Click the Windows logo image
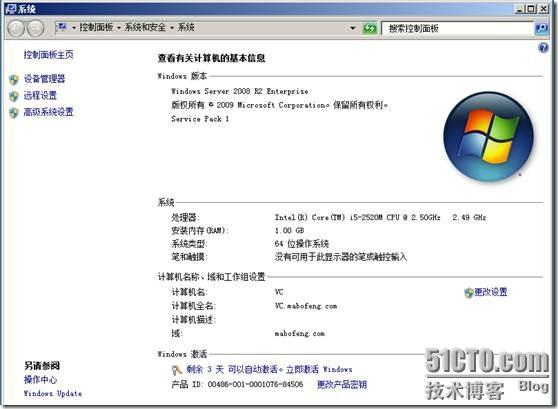Viewport: 558px width, 409px height. coord(489,137)
